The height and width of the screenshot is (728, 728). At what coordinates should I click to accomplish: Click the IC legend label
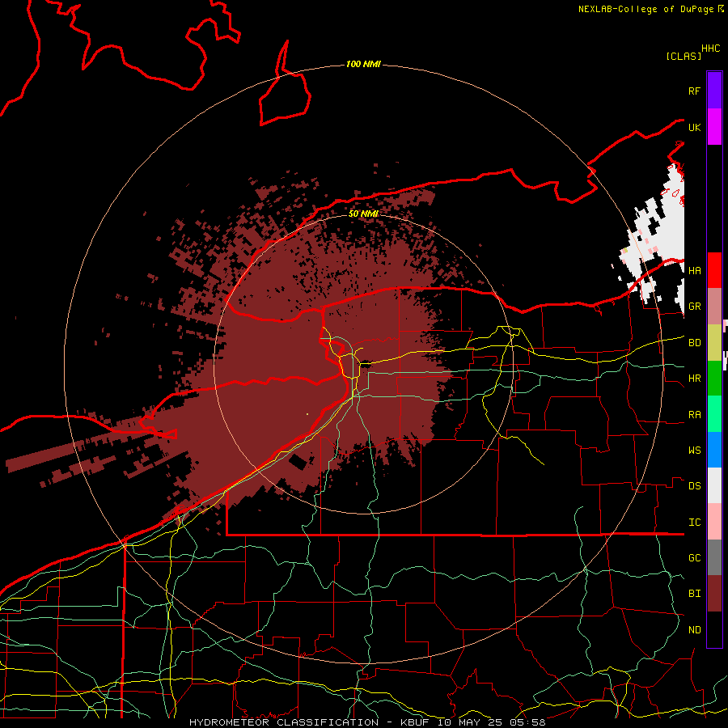(694, 523)
